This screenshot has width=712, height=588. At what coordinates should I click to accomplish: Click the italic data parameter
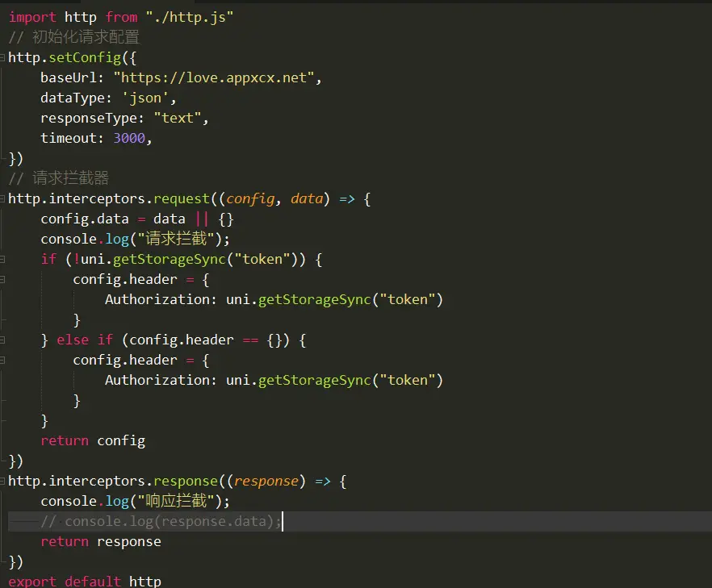(x=307, y=198)
